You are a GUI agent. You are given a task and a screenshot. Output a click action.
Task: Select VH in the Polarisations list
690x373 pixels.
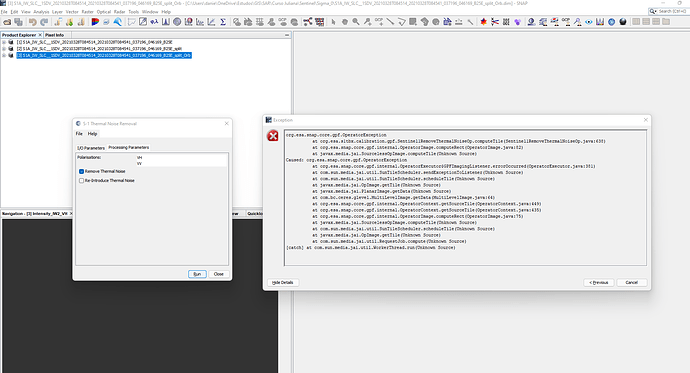click(139, 157)
